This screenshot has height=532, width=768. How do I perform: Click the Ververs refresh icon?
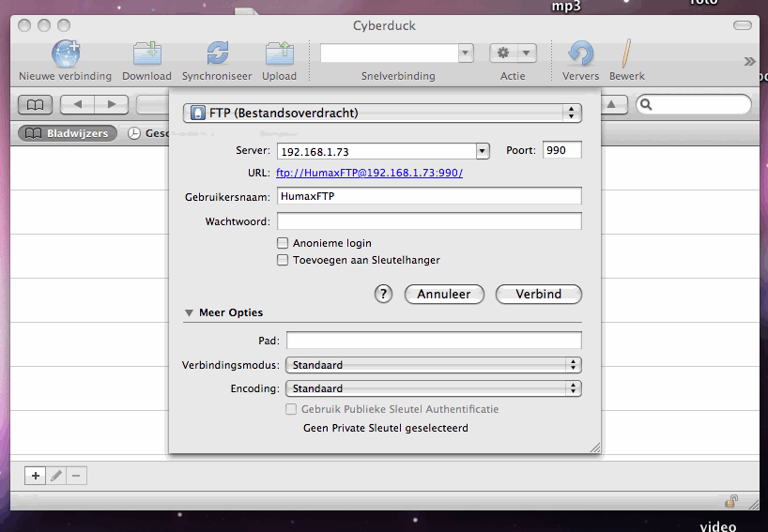coord(581,53)
